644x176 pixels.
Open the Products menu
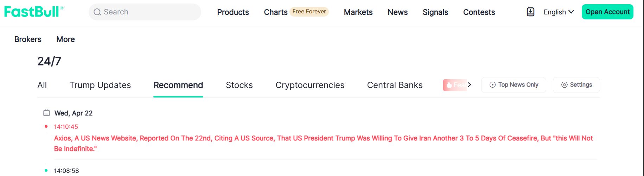[233, 12]
